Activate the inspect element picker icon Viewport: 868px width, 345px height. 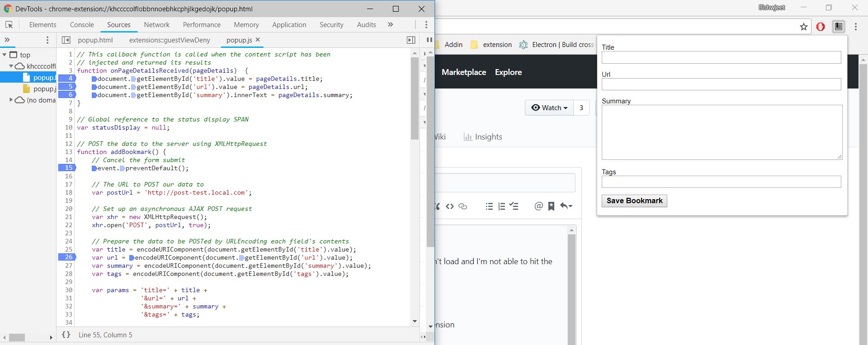pyautogui.click(x=9, y=25)
